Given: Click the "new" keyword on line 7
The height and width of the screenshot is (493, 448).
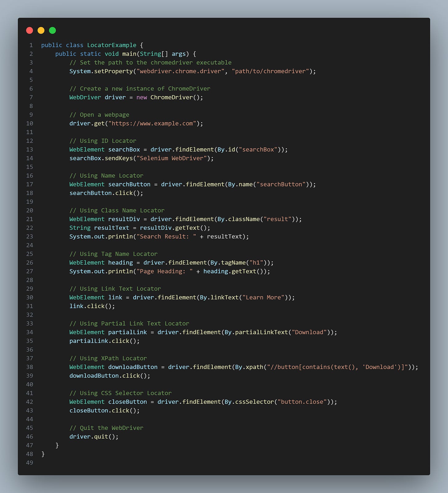Looking at the screenshot, I should tap(142, 97).
